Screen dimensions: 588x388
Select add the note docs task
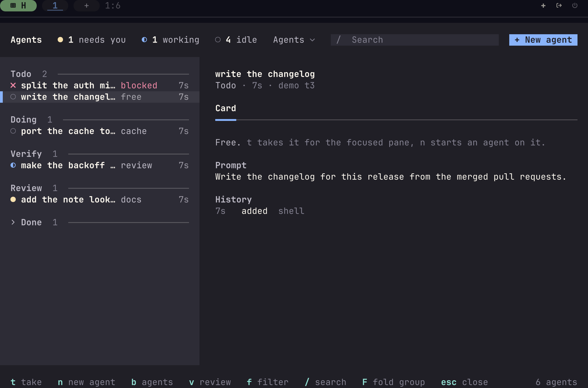100,200
